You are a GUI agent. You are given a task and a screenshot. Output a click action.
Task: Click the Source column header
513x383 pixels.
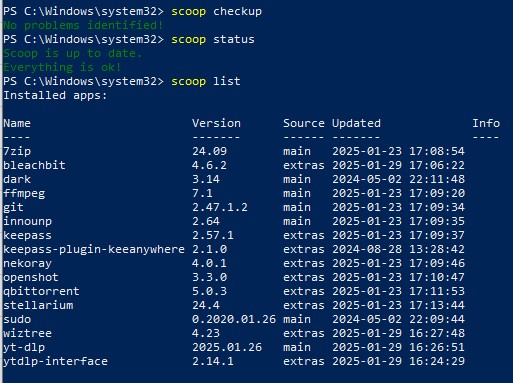pyautogui.click(x=304, y=123)
